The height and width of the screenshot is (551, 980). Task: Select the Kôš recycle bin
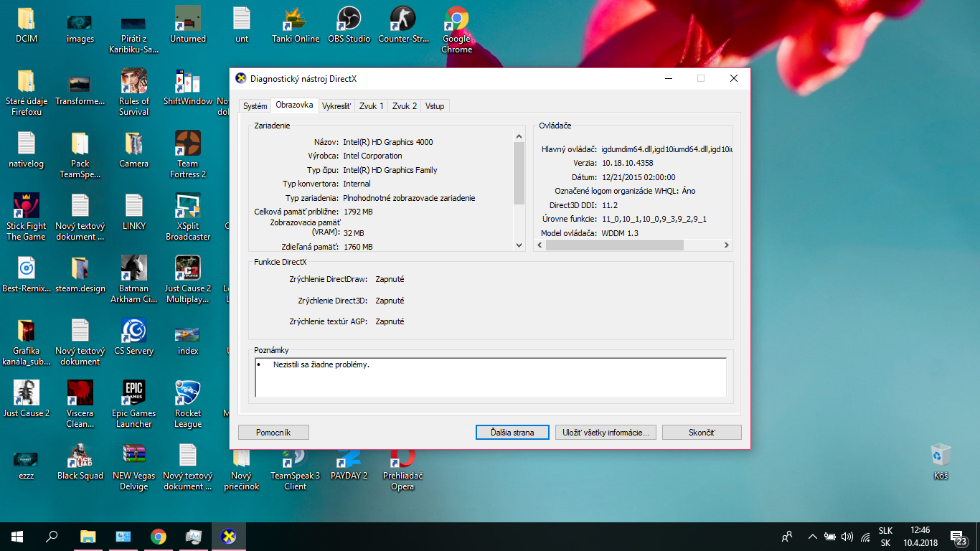(x=941, y=461)
